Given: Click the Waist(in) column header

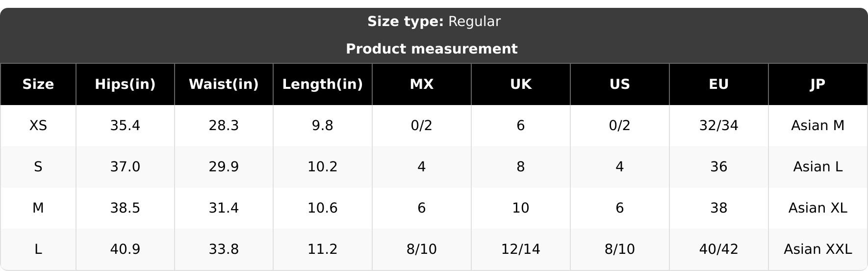Looking at the screenshot, I should (x=224, y=84).
